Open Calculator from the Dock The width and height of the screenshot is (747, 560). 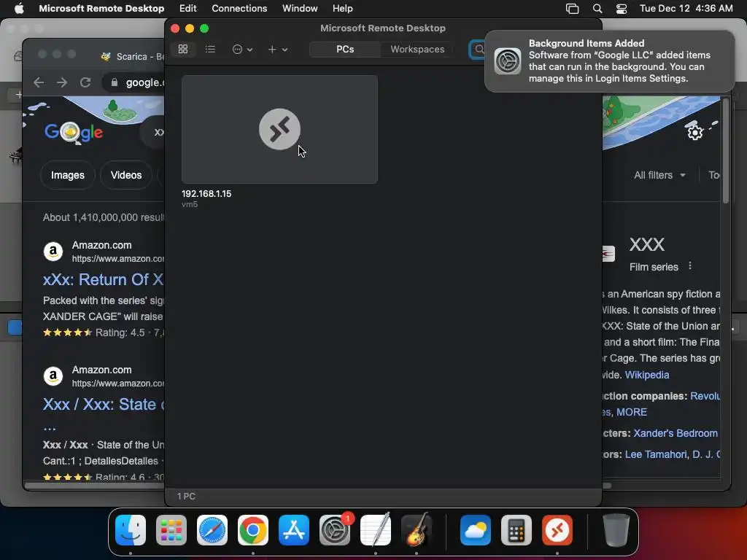516,530
